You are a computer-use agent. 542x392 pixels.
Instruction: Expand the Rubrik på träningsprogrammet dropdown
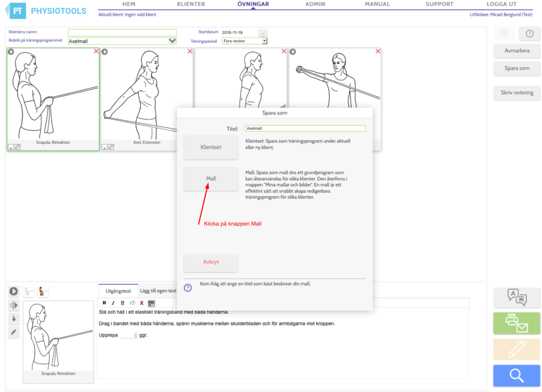(172, 41)
